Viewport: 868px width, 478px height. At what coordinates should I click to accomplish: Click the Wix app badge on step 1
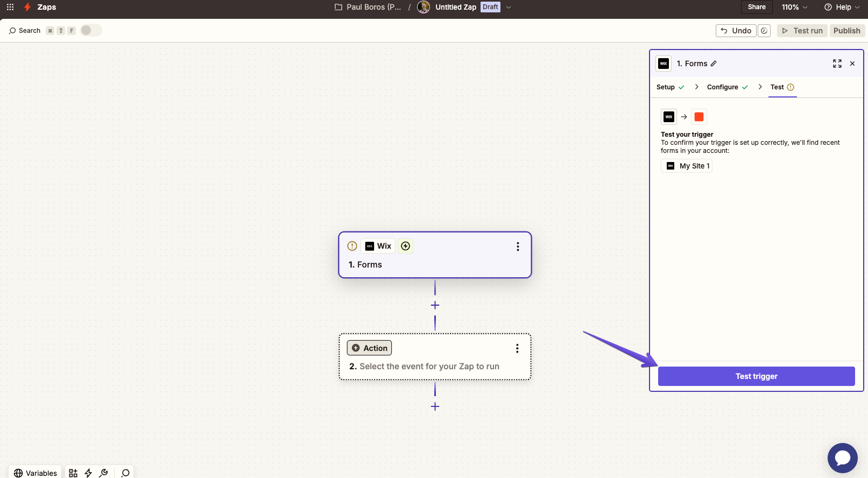(378, 246)
